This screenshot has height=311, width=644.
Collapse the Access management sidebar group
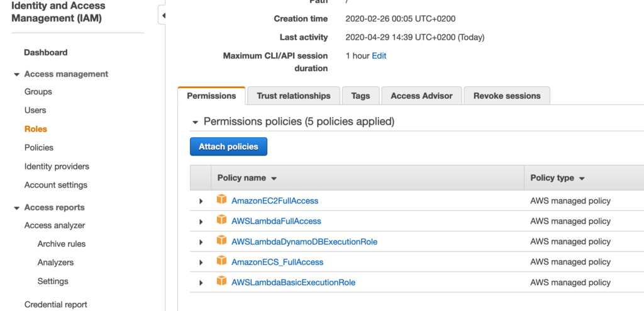click(16, 75)
